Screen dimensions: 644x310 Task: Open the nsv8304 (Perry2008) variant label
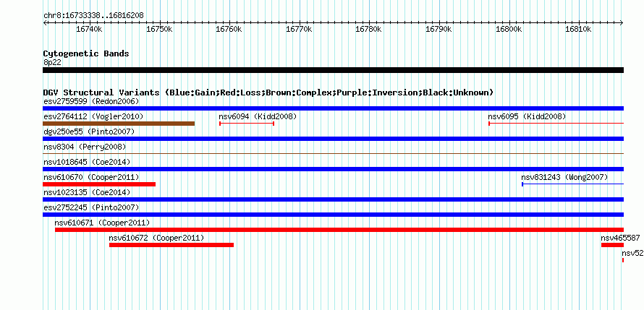click(85, 147)
